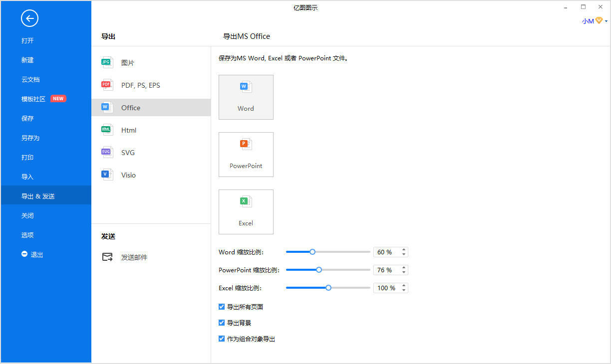The width and height of the screenshot is (611, 364).
Task: Increase PowerPoint scale with up arrow
Action: tap(404, 268)
